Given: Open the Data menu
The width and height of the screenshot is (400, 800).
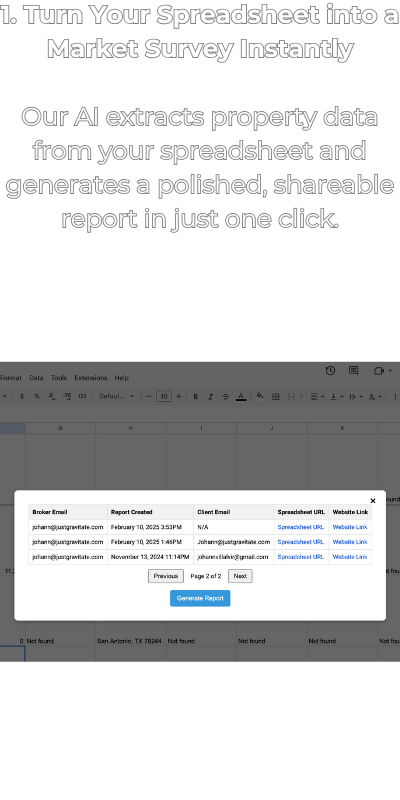Looking at the screenshot, I should (x=36, y=378).
